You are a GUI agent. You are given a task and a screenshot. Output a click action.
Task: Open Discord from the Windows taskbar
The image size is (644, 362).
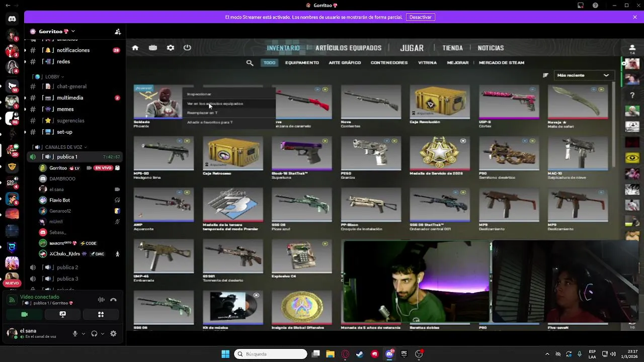389,354
